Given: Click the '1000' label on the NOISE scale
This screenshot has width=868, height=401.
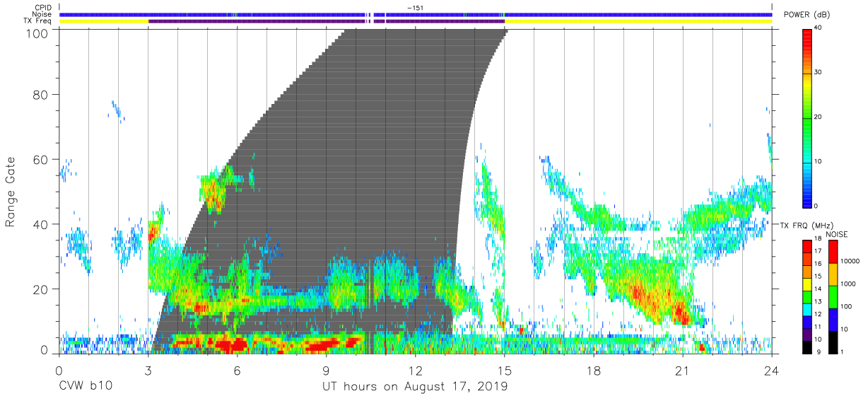Looking at the screenshot, I should click(848, 284).
